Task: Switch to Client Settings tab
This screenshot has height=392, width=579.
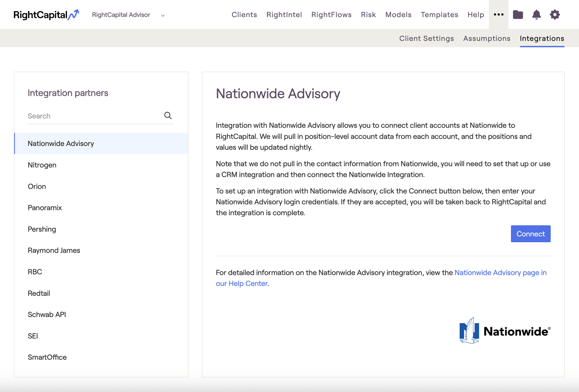Action: point(426,38)
